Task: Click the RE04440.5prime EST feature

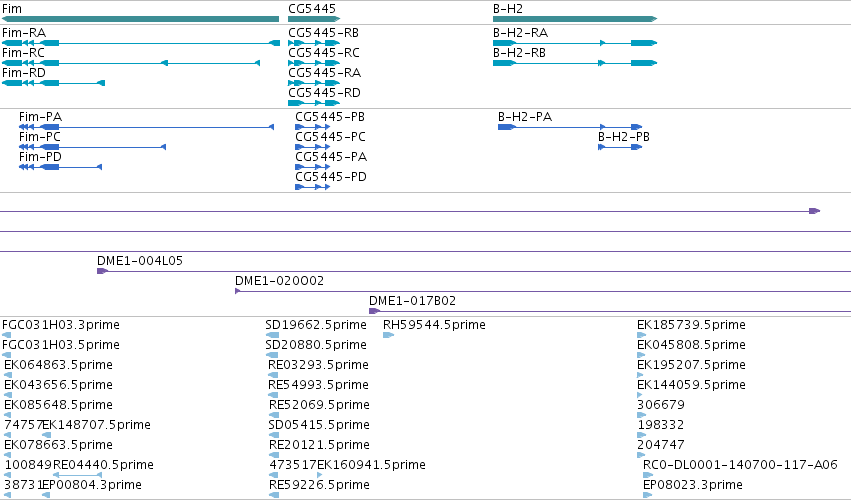Action: (x=77, y=475)
